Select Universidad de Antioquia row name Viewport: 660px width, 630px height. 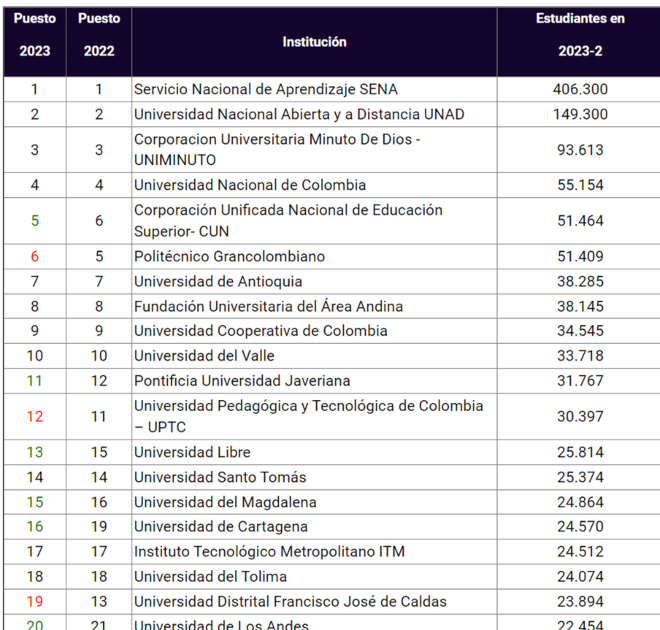(x=218, y=281)
